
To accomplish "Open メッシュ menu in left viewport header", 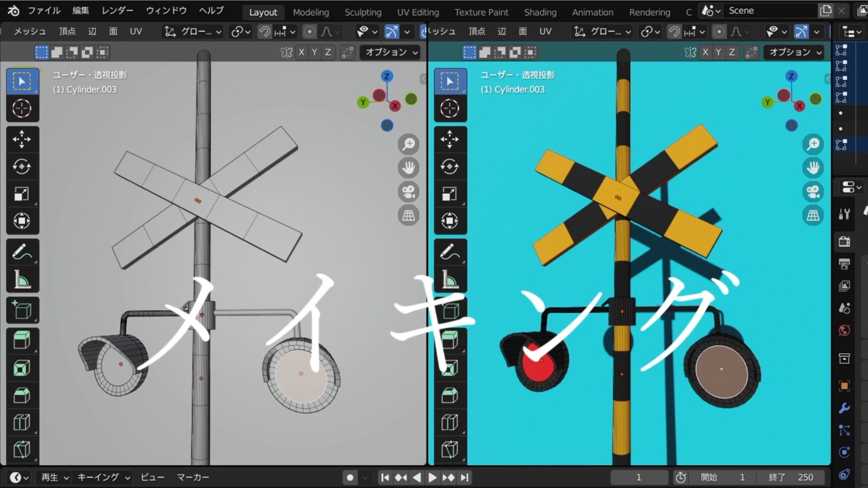I will tap(30, 32).
